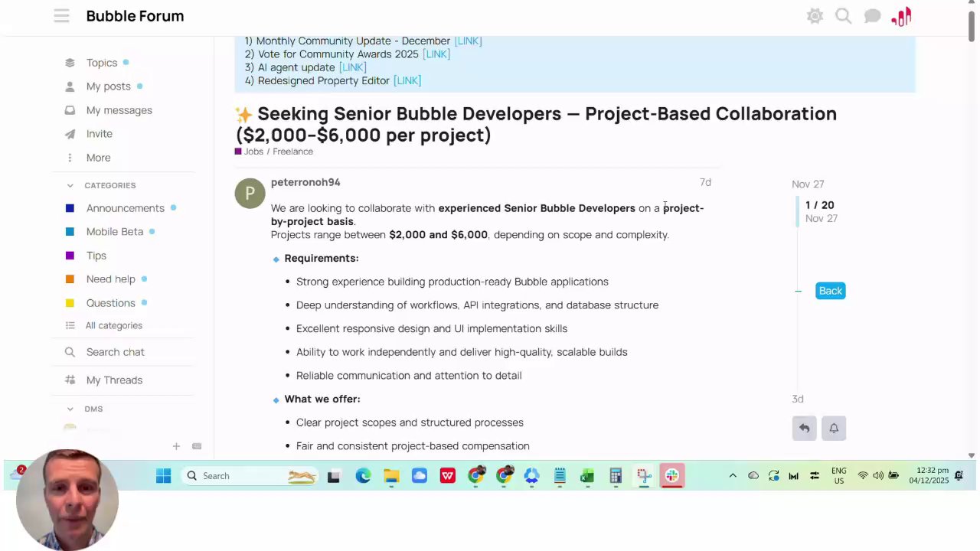The height and width of the screenshot is (551, 980).
Task: Open Windows Start menu
Action: tap(163, 476)
